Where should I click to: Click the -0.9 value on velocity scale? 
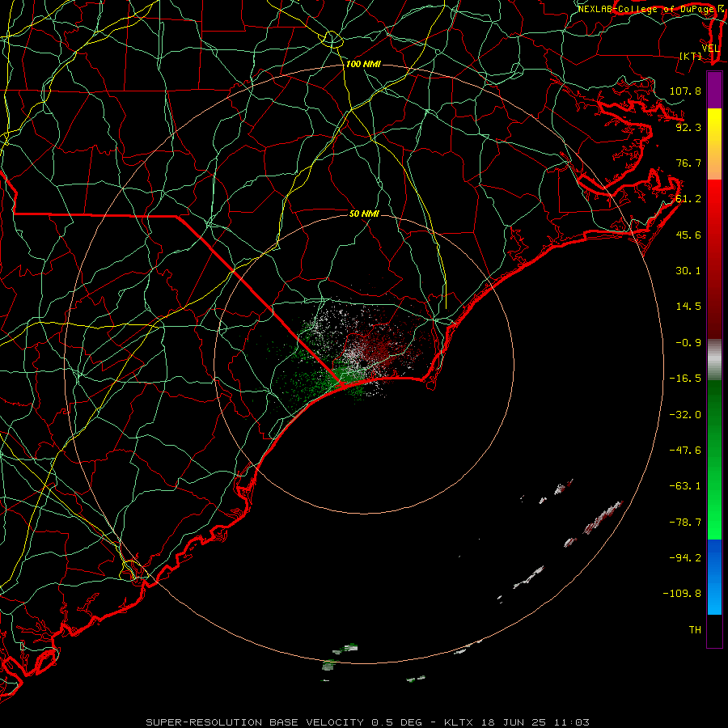tap(688, 343)
